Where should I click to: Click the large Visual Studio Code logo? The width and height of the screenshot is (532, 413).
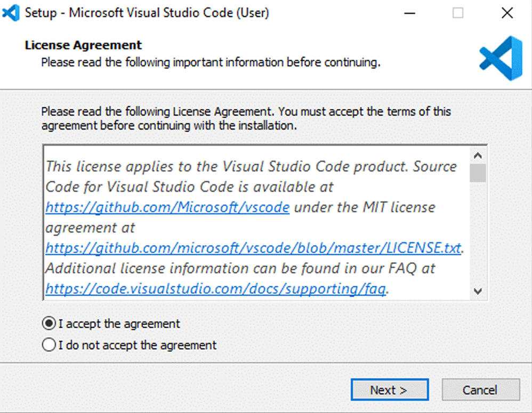(x=501, y=58)
